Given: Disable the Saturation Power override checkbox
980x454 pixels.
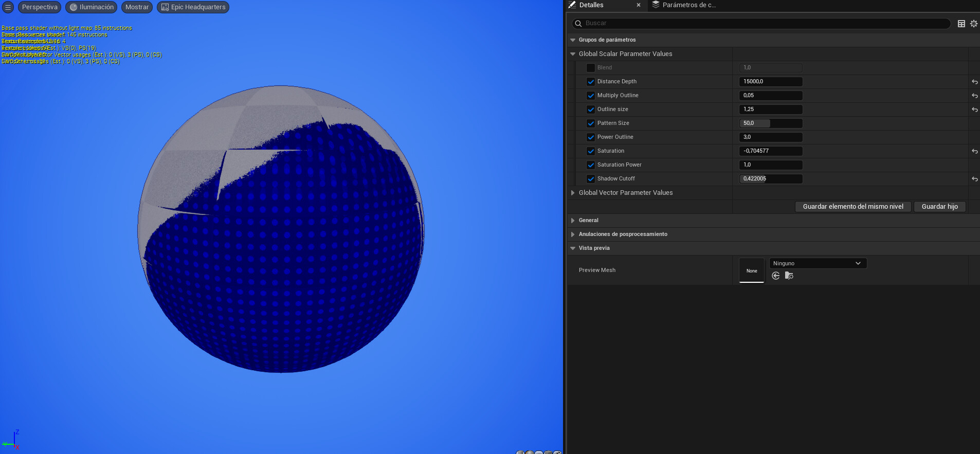Looking at the screenshot, I should [591, 165].
